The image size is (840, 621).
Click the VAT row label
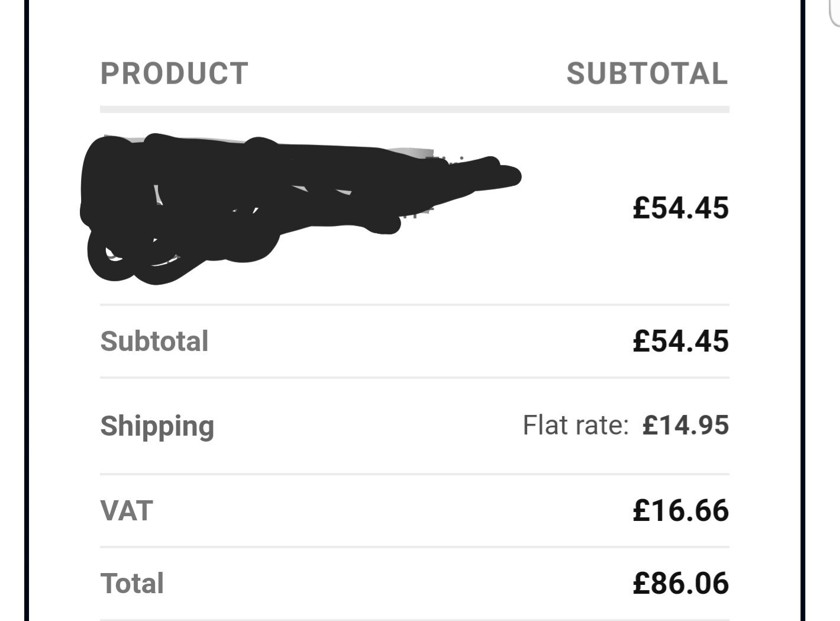[127, 510]
